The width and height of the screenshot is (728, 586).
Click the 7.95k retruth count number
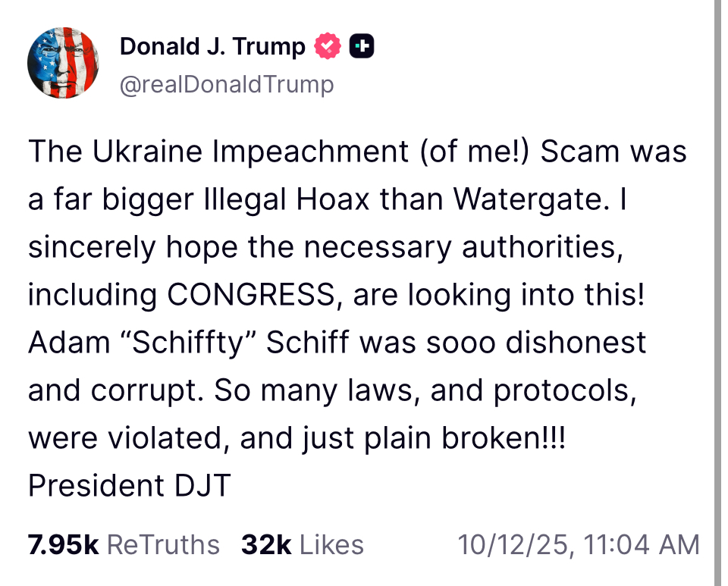(x=63, y=544)
